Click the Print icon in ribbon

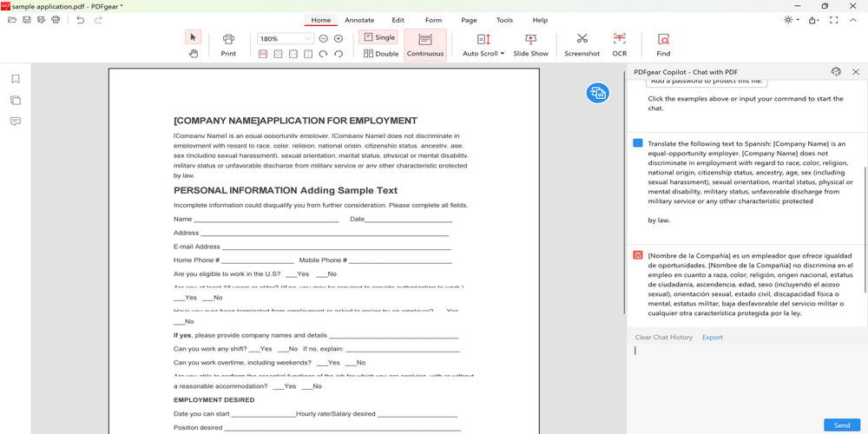click(x=228, y=43)
